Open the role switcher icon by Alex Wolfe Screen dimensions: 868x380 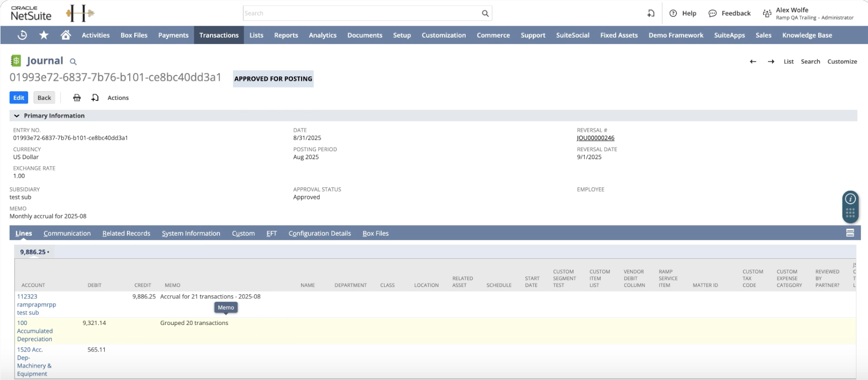coord(767,14)
